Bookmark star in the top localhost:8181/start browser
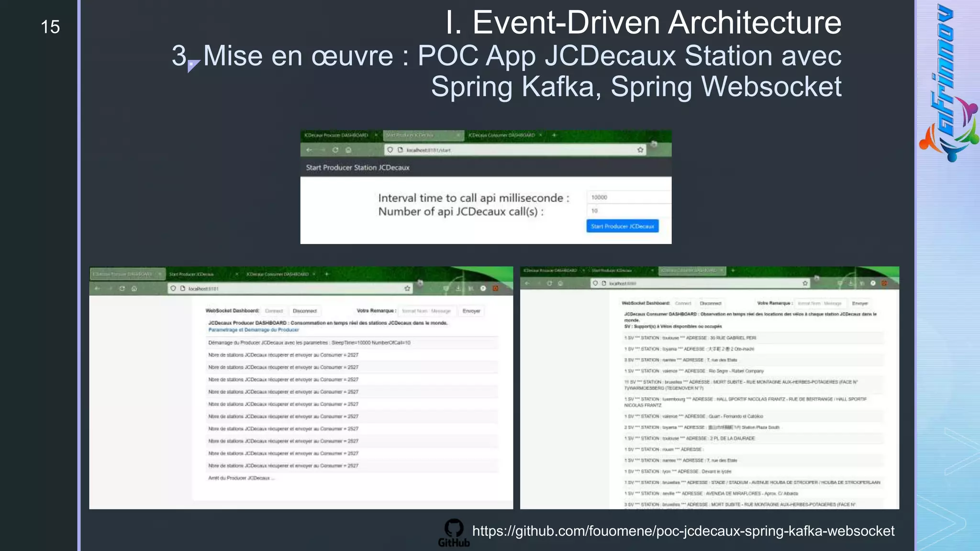 tap(640, 150)
